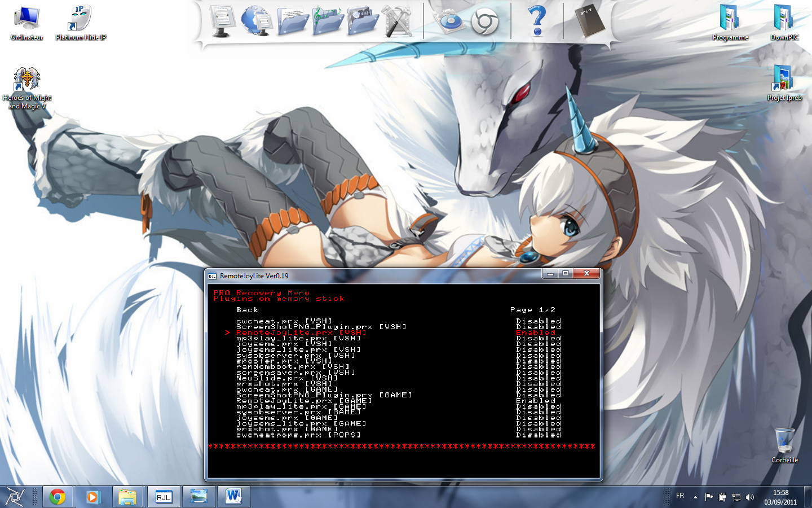Launch Google Chrome from the taskbar
Screen dimensions: 812x508
tap(57, 497)
